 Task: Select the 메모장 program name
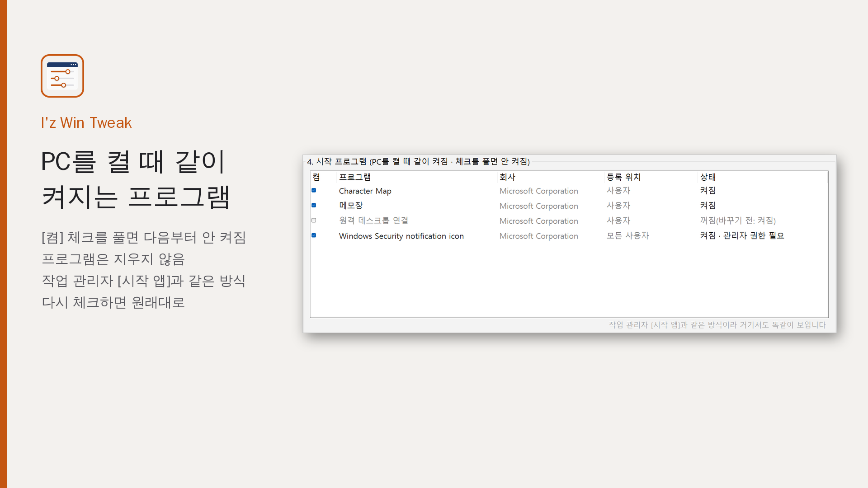(x=351, y=206)
